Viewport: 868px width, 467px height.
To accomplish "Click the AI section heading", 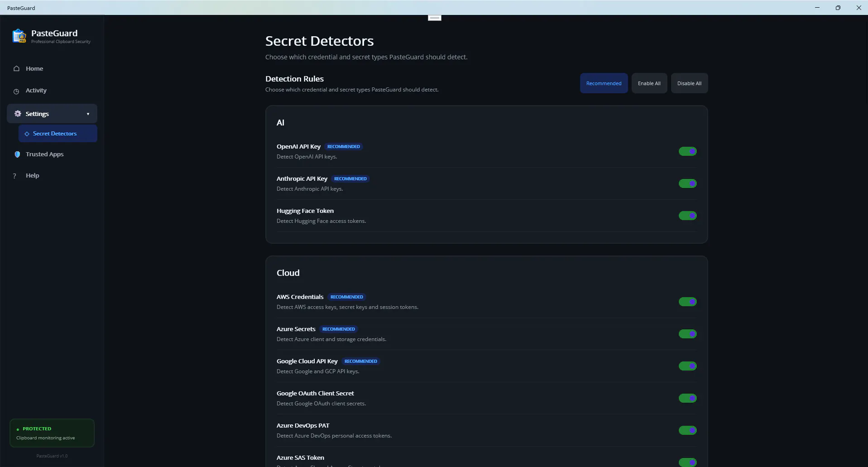I will click(280, 123).
